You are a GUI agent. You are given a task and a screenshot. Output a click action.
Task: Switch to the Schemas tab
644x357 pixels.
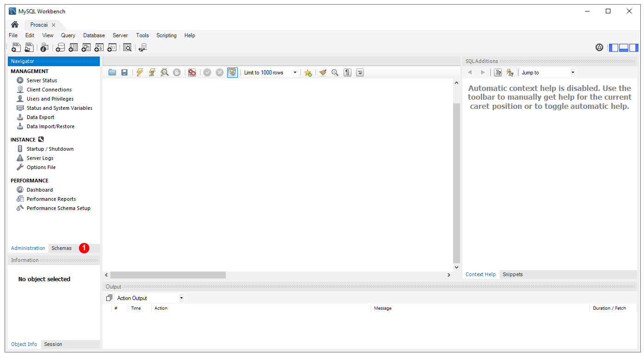click(x=62, y=248)
